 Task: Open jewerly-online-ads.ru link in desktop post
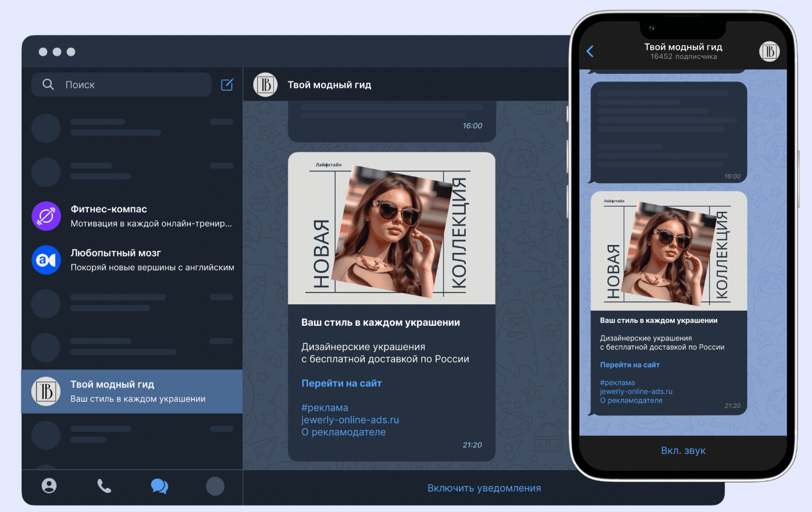point(350,420)
